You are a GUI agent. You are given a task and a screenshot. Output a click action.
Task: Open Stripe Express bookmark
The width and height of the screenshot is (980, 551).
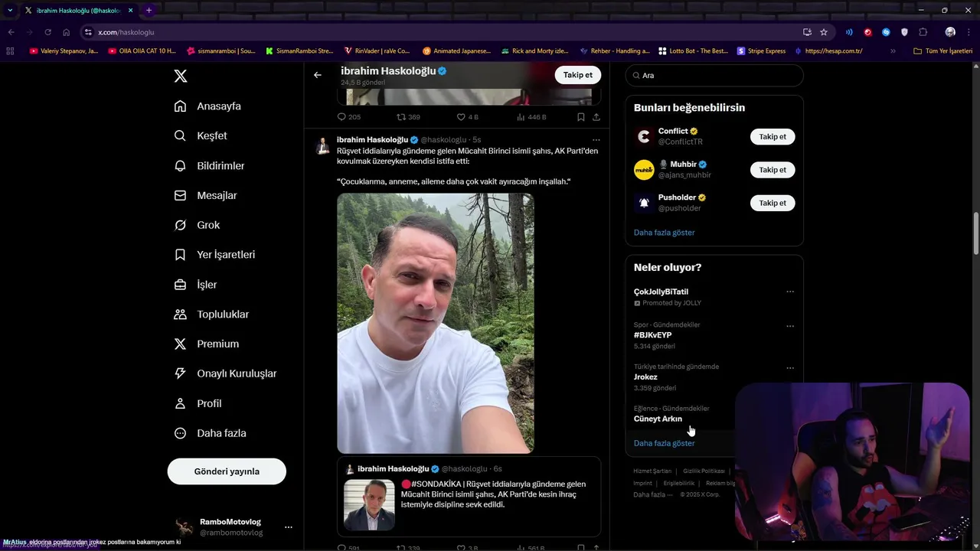(761, 51)
